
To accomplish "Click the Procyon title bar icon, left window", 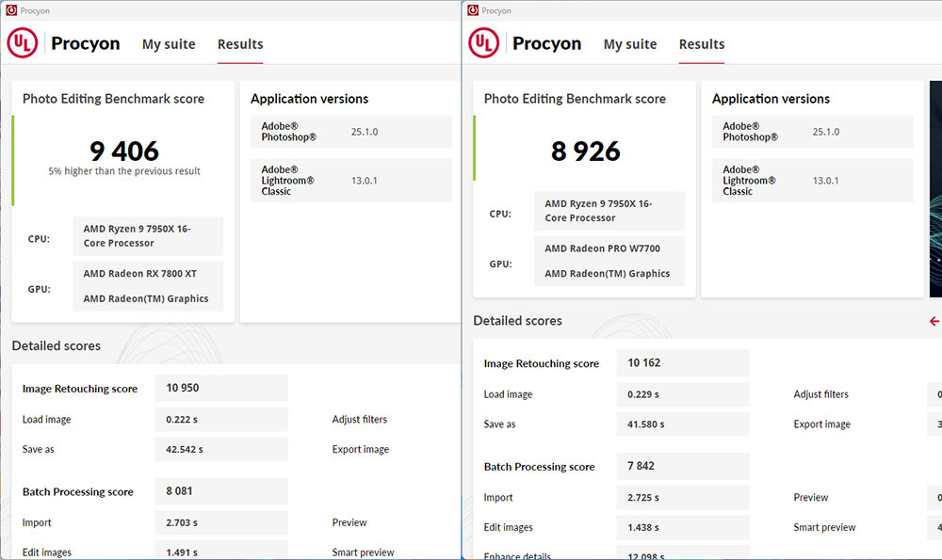I will click(10, 10).
